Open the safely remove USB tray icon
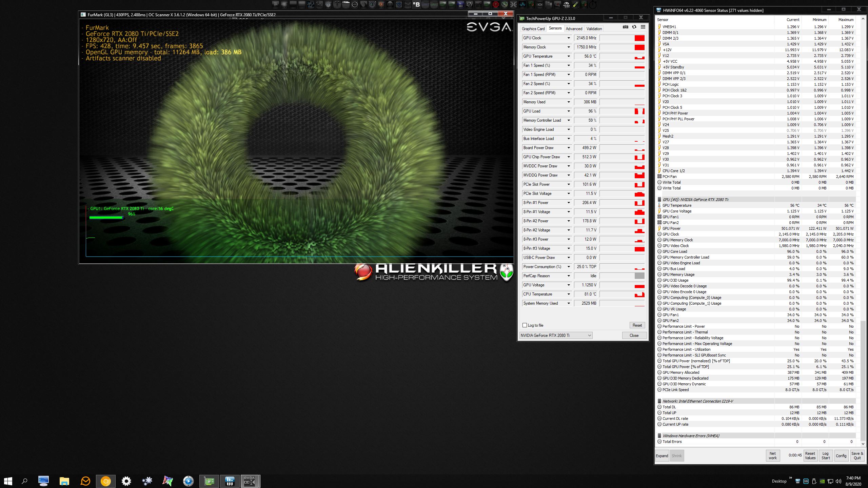Image resolution: width=868 pixels, height=488 pixels. pos(814,481)
